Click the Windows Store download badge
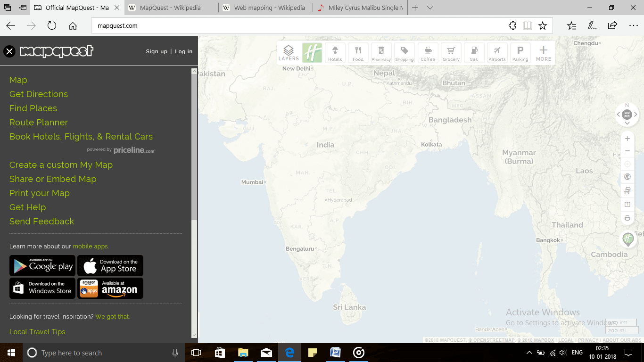 (42, 288)
